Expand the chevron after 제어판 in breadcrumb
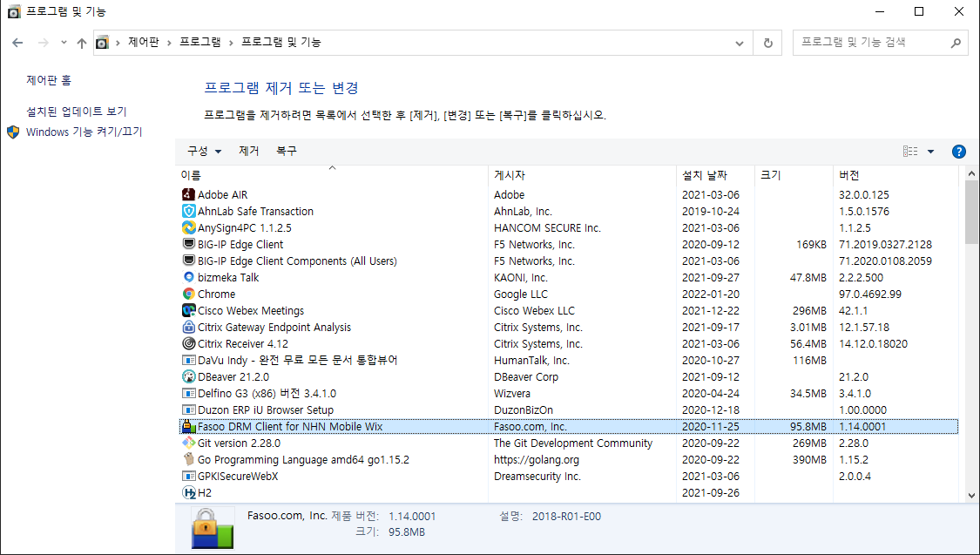 click(x=169, y=43)
